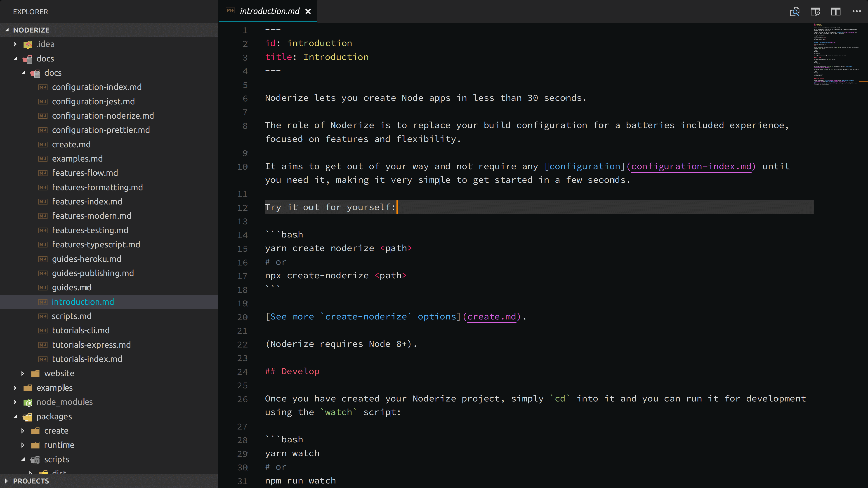The image size is (868, 488).
Task: Split the editor with split icon
Action: point(836,12)
